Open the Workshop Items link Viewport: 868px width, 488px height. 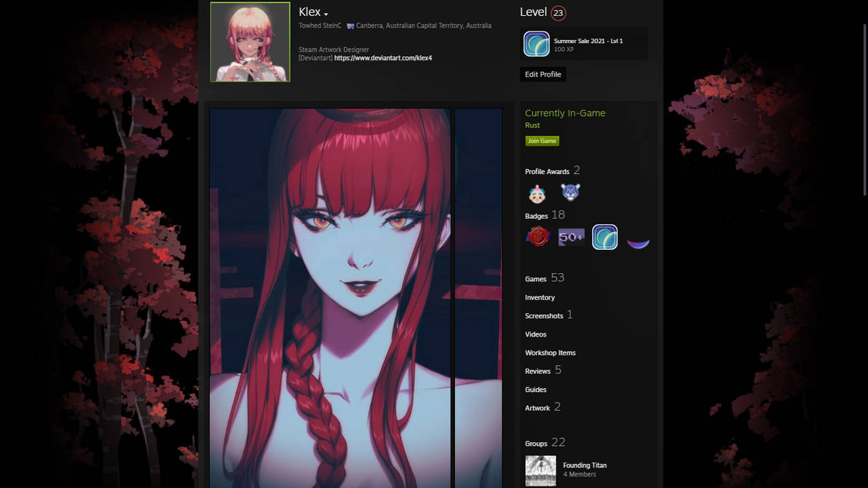551,353
